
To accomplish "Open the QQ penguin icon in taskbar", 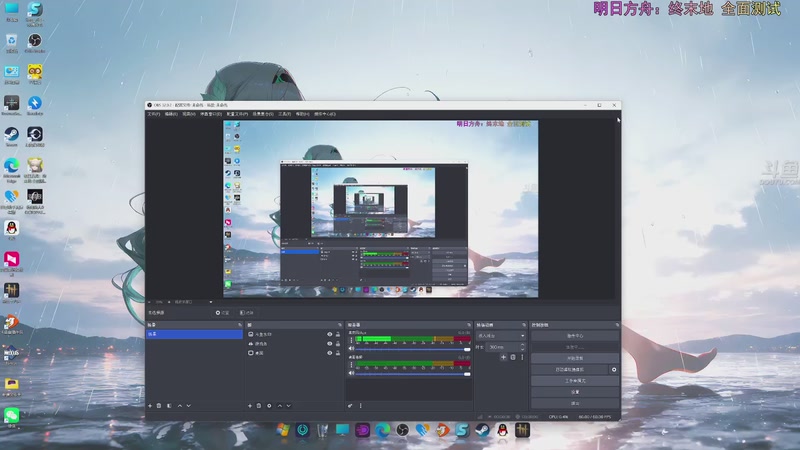I will tap(503, 430).
